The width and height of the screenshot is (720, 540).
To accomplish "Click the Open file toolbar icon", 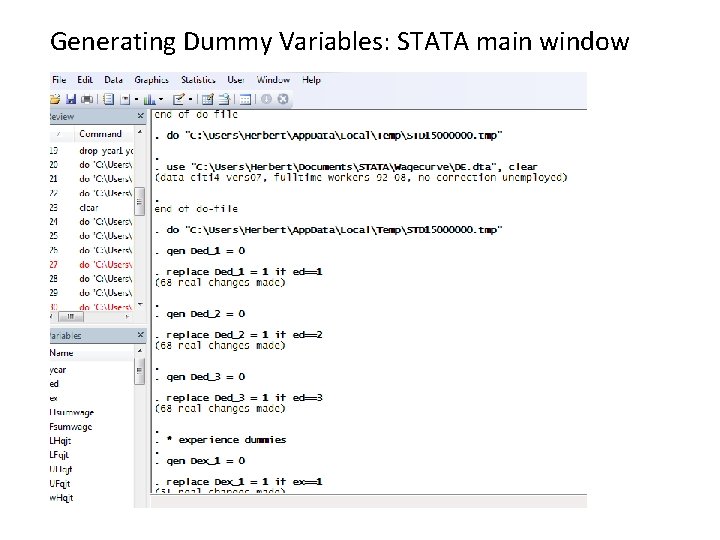I will coord(55,99).
